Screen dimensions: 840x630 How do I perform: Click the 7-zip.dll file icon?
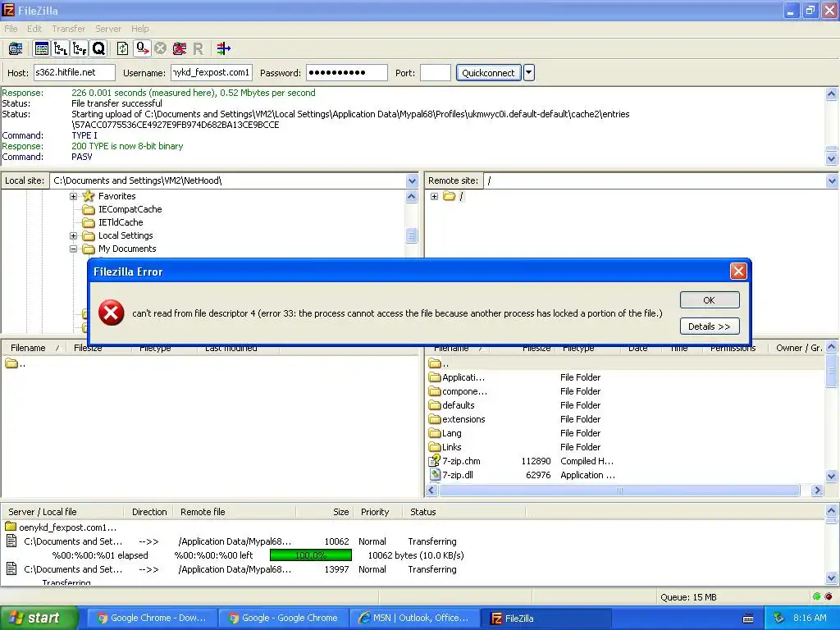pyautogui.click(x=435, y=475)
